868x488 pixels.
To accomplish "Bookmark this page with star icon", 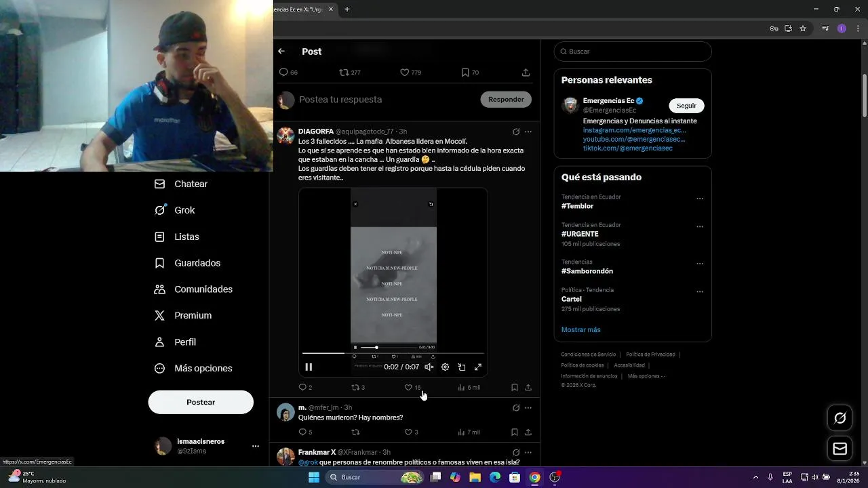I will click(803, 28).
